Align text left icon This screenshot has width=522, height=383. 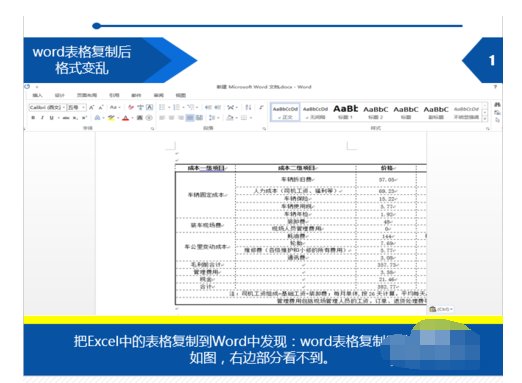pyautogui.click(x=162, y=118)
